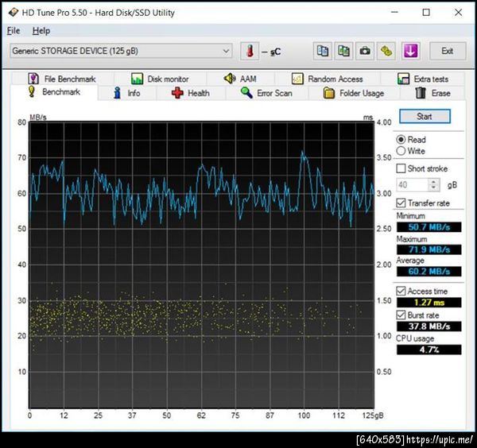This screenshot has width=477, height=448.
Task: Uncheck the Transfer rate checkbox
Action: [401, 203]
